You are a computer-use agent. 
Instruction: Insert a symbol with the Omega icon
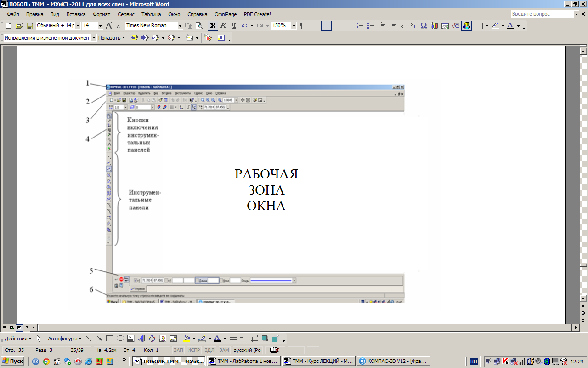point(424,26)
